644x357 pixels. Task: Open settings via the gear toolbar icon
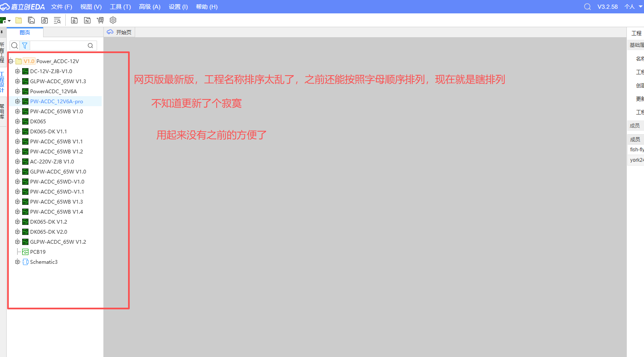[113, 20]
